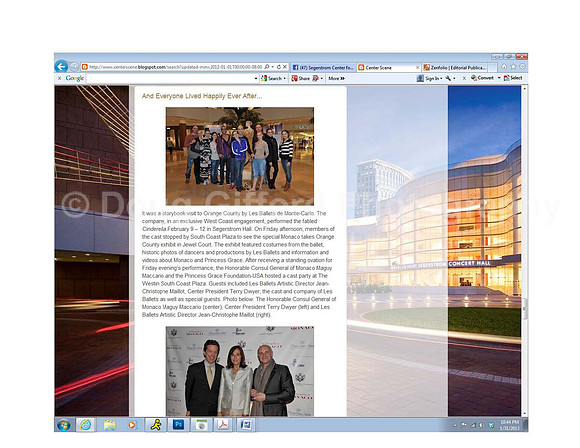Click the page scrollbar down arrow

tap(525, 413)
